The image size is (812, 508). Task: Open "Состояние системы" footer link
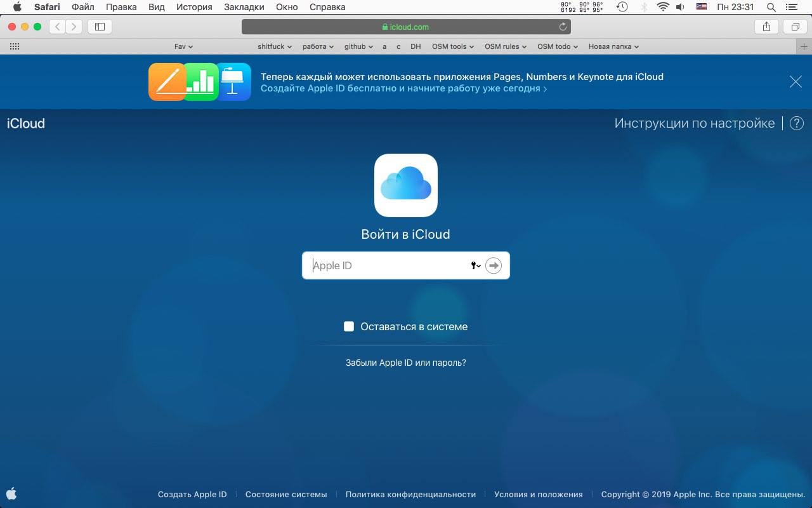[286, 494]
